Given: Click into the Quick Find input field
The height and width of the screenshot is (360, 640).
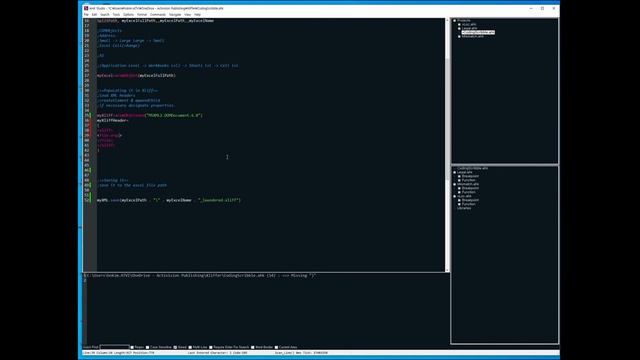Looking at the screenshot, I should [114, 347].
